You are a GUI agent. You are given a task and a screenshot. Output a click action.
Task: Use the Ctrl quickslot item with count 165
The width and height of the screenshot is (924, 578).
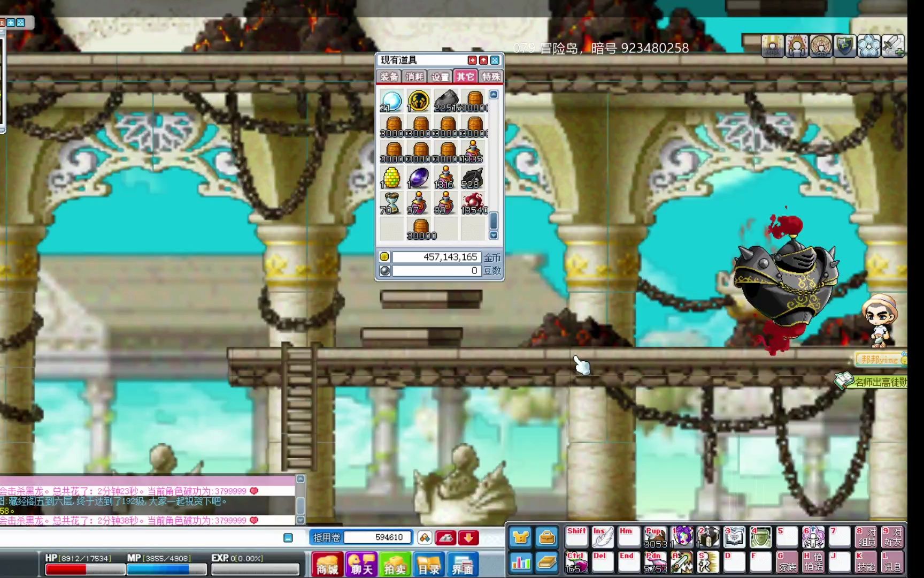click(576, 562)
